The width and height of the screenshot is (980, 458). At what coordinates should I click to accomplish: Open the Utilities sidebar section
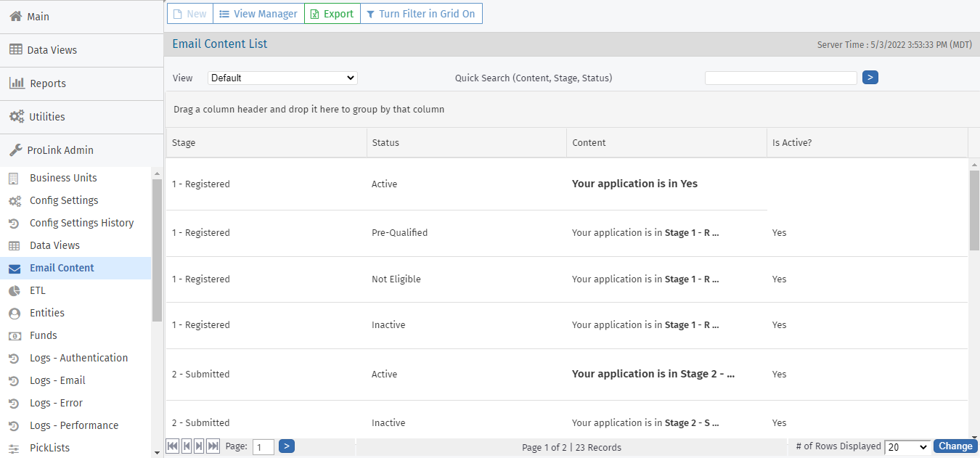[x=47, y=117]
